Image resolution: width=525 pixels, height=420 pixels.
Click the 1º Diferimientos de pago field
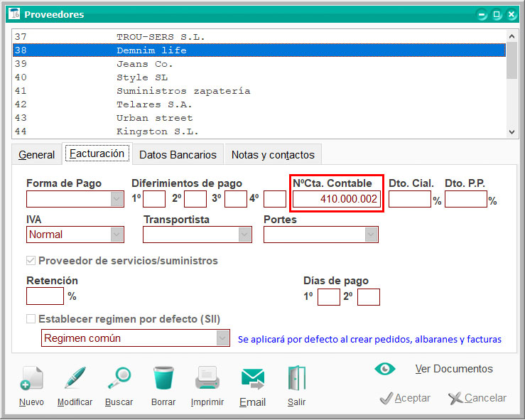154,199
